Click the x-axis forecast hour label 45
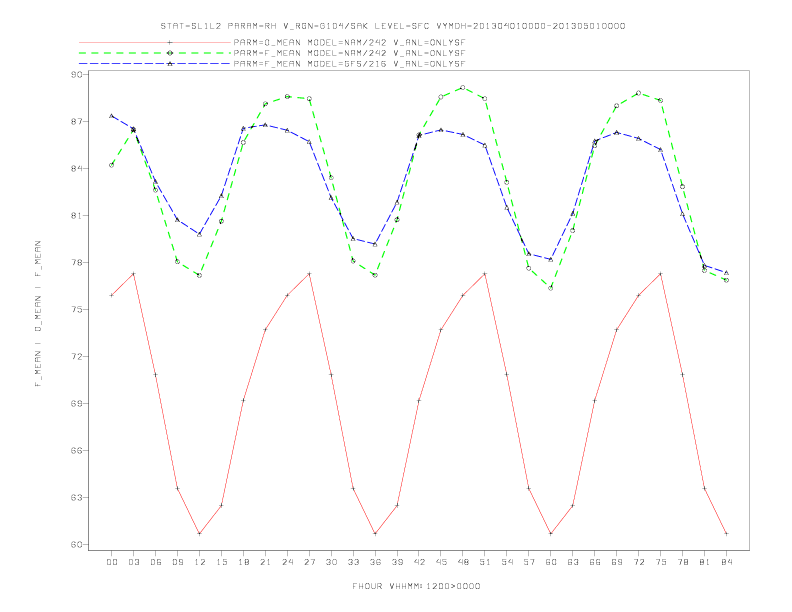Image resolution: width=792 pixels, height=612 pixels. pos(441,562)
